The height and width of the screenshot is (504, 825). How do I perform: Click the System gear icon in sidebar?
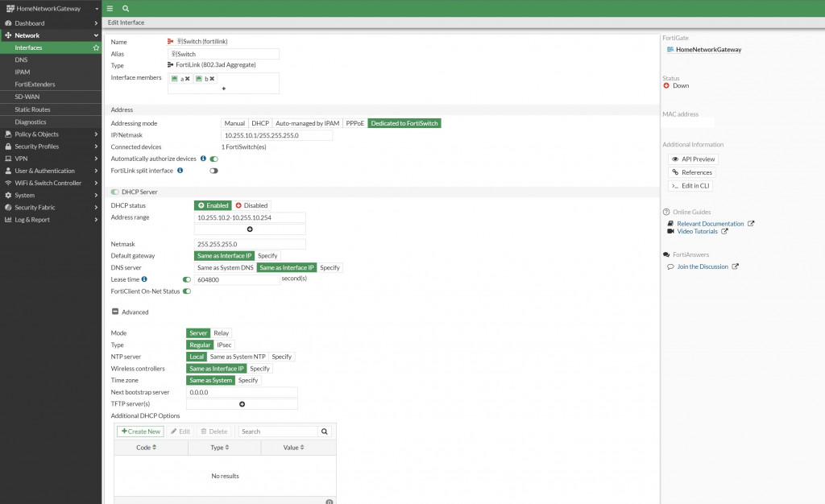pyautogui.click(x=8, y=195)
